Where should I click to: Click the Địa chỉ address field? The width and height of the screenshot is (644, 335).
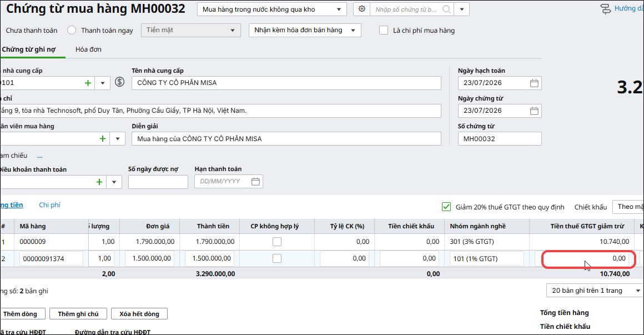[x=220, y=111]
